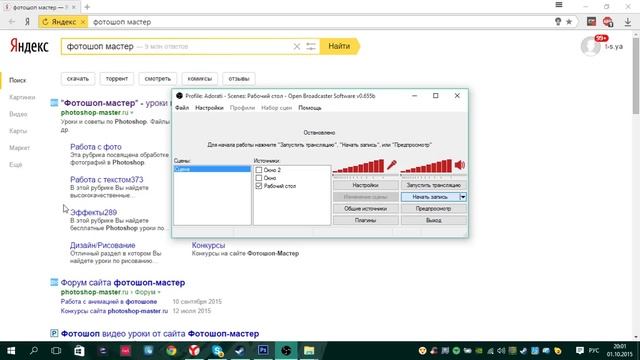
Task: Open File Explorer from the taskbar
Action: click(x=309, y=351)
